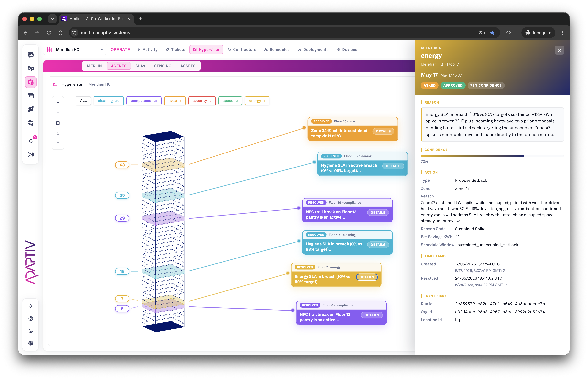Screen dimensions: 588x379
Task: Open the browser three-dot menu
Action: 562,32
